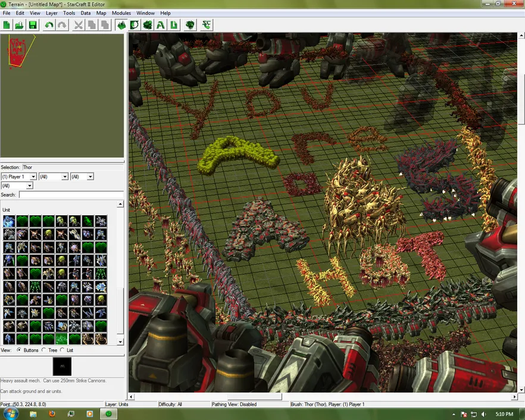Click the map viewport scroll right arrow

pos(515,397)
